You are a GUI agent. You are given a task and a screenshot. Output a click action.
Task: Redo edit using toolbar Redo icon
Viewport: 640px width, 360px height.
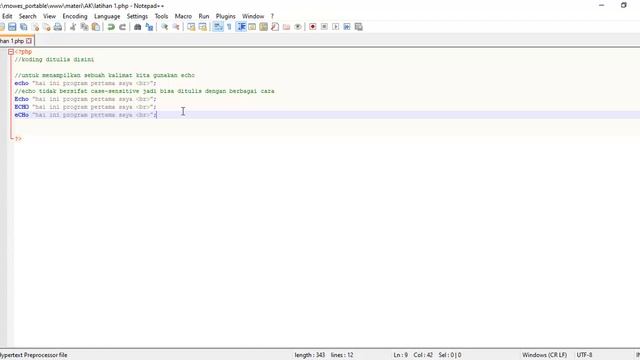[122, 27]
